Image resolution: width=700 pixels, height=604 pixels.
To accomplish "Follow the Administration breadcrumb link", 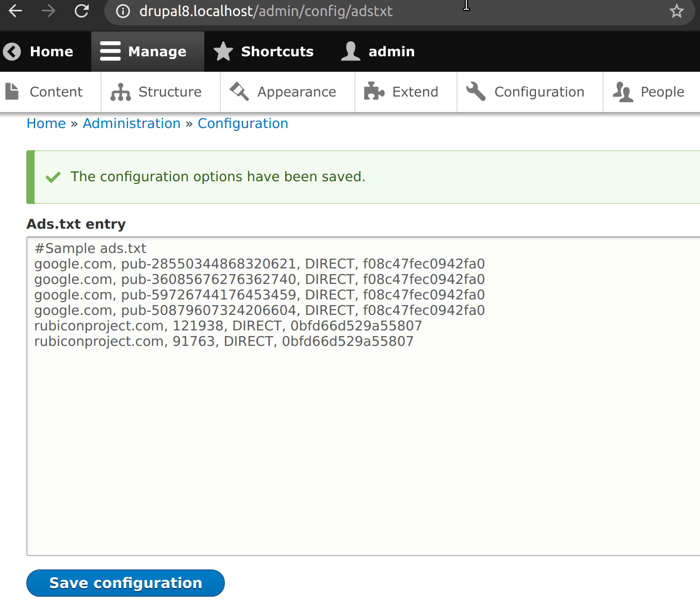I will click(132, 123).
